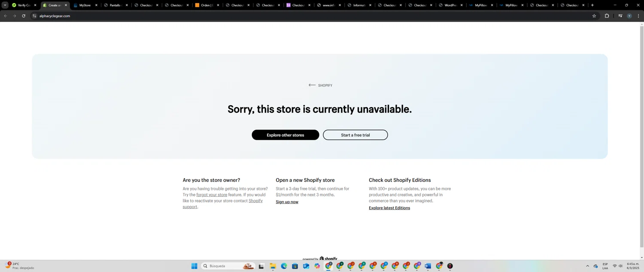Viewport: 644px width, 272px height.
Task: Switch to the WordPress tab
Action: click(450, 5)
